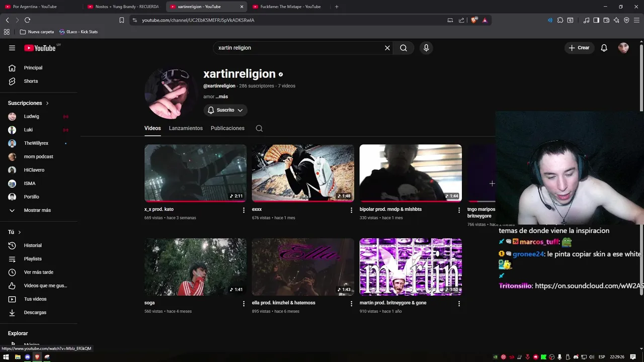Screen dimensions: 644x362
Task: Expand the Suscripciones section arrow
Action: point(47,103)
